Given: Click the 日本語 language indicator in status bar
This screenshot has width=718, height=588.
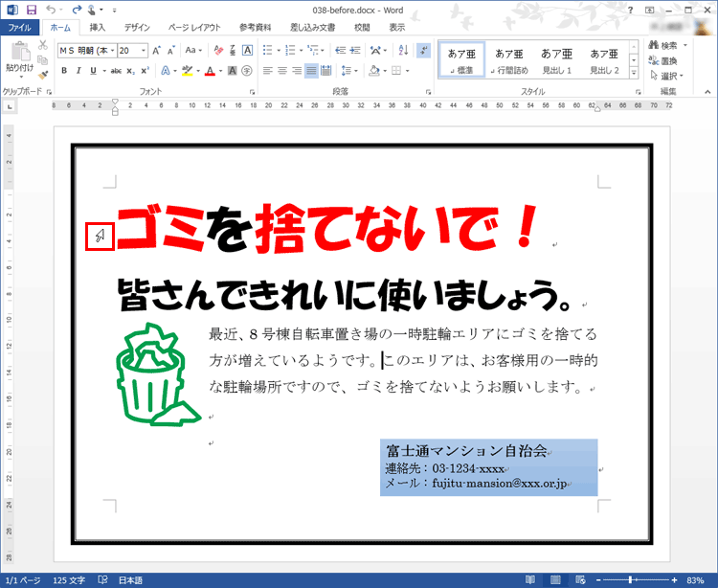Looking at the screenshot, I should point(130,580).
